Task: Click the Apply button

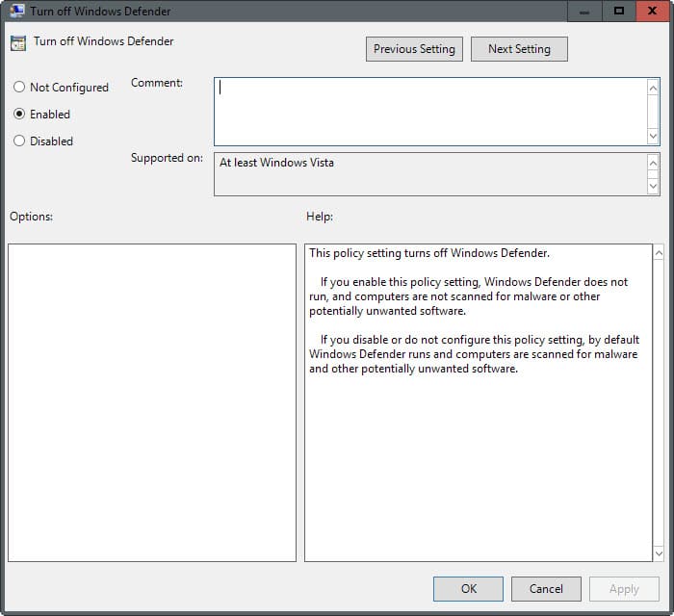Action: click(624, 588)
